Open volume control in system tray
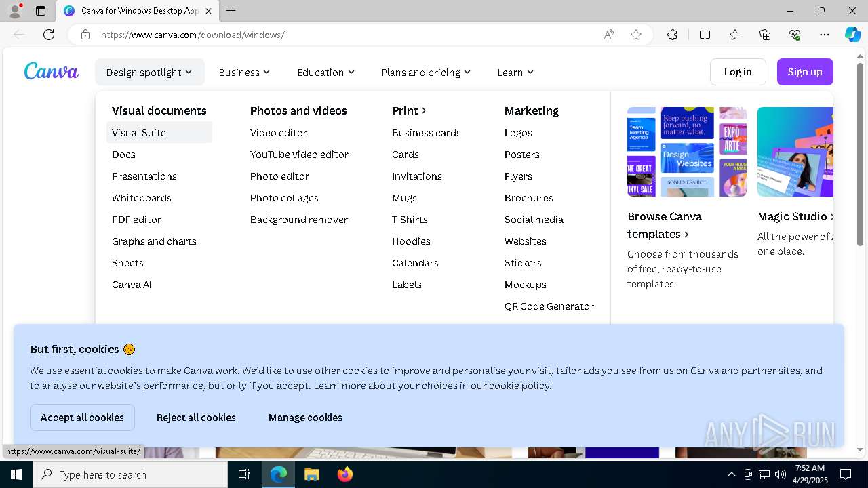This screenshot has height=488, width=868. (781, 474)
